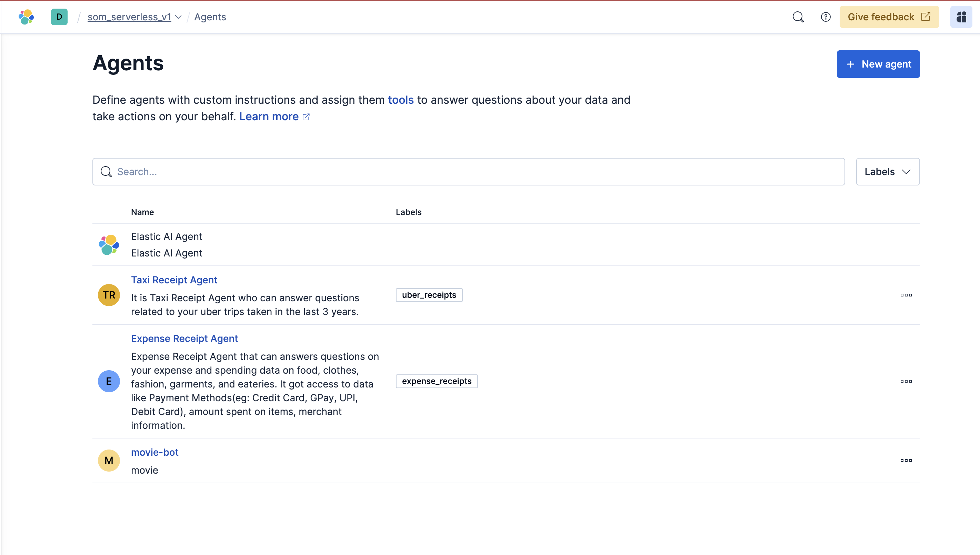Open the Labels filter dropdown

point(887,172)
